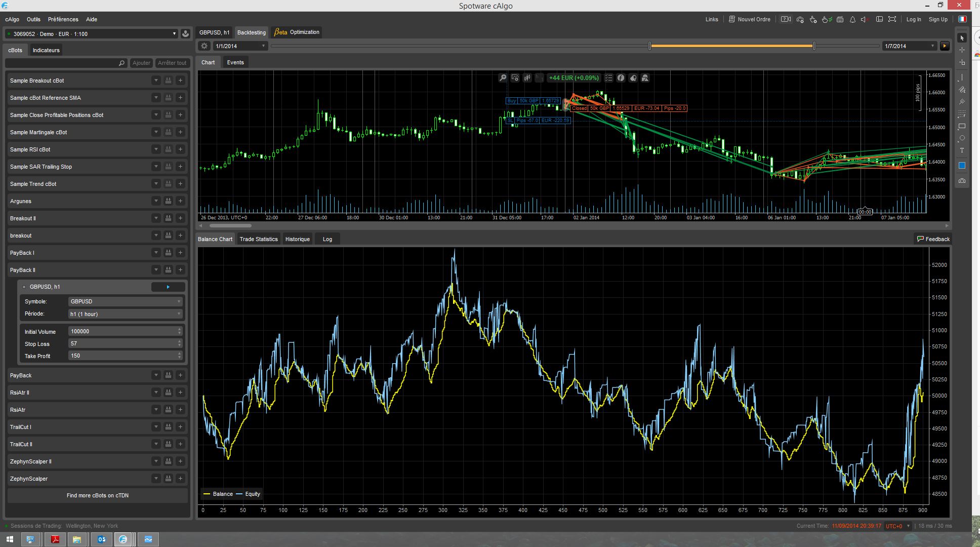Expand PayBack II options arrow

156,270
